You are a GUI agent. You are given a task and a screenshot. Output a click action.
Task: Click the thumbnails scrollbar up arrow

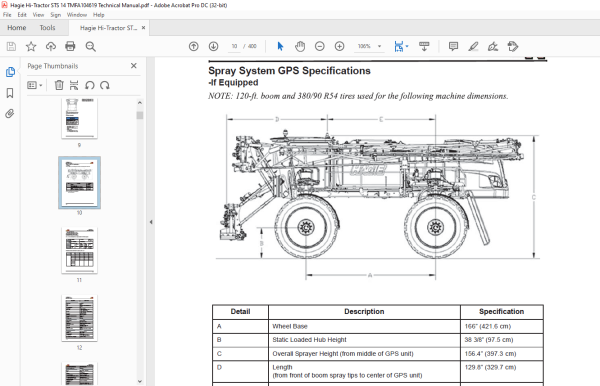(140, 103)
